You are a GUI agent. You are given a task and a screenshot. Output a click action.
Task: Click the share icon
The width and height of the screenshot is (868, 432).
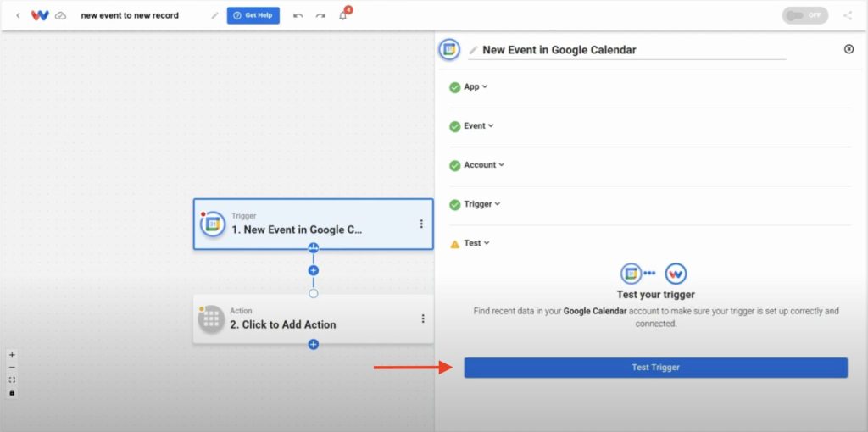[848, 15]
